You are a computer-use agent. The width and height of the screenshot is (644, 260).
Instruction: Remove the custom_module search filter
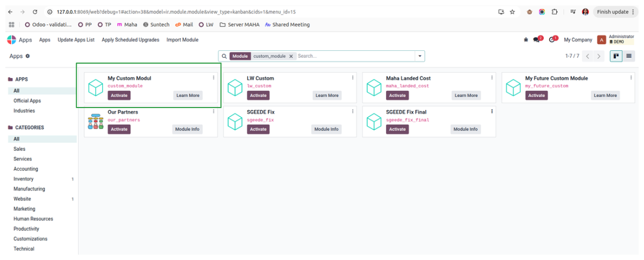(x=291, y=56)
